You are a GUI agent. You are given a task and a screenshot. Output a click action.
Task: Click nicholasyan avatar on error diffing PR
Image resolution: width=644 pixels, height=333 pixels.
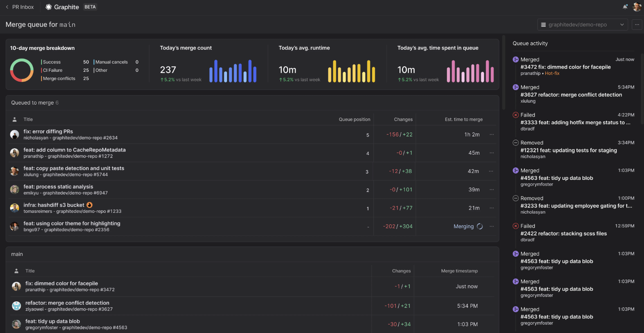tap(15, 134)
